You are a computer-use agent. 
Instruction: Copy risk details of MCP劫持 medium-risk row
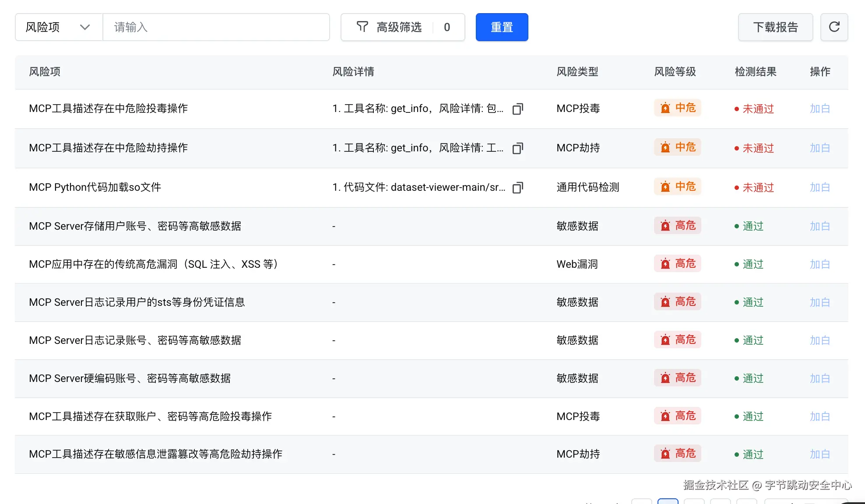[518, 148]
